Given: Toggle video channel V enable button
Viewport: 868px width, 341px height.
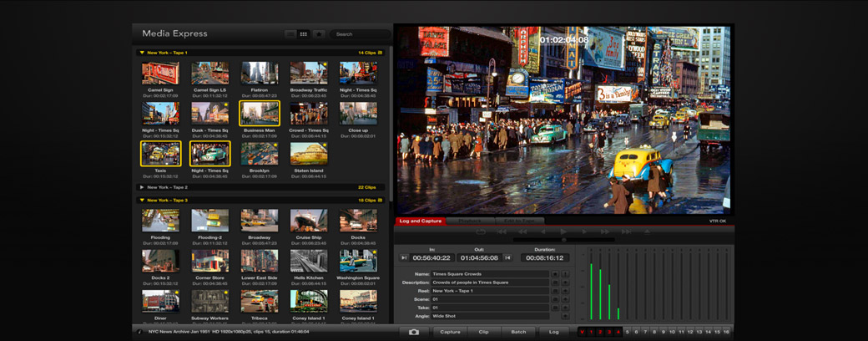Looking at the screenshot, I should click(x=583, y=332).
